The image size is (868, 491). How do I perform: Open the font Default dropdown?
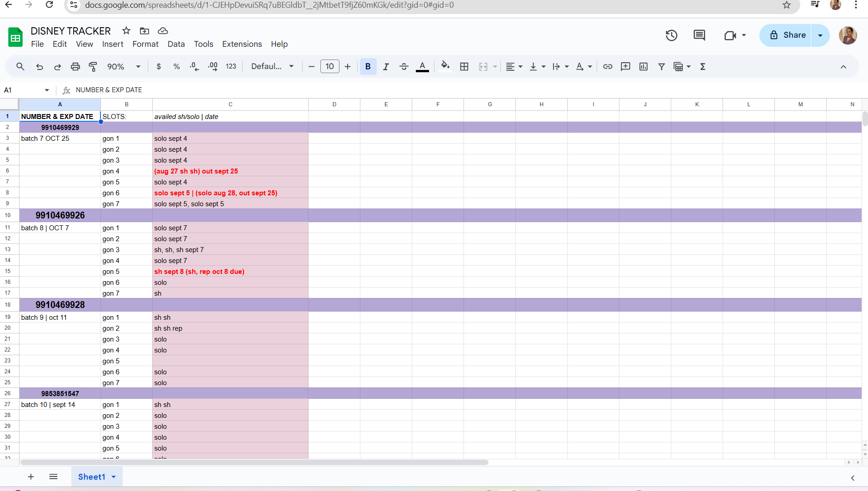273,67
